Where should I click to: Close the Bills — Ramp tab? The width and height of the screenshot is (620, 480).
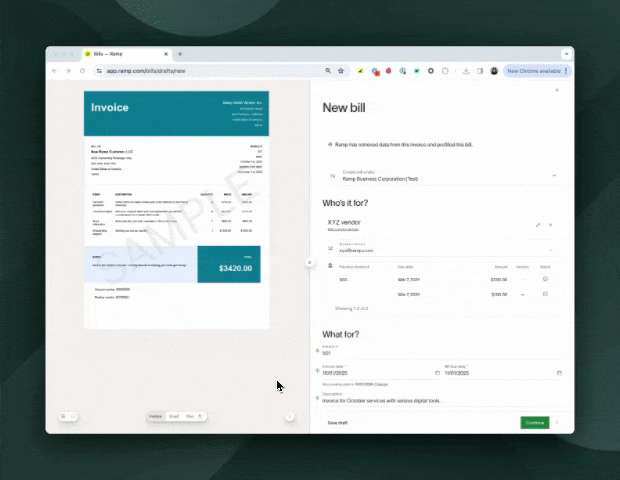tap(166, 54)
